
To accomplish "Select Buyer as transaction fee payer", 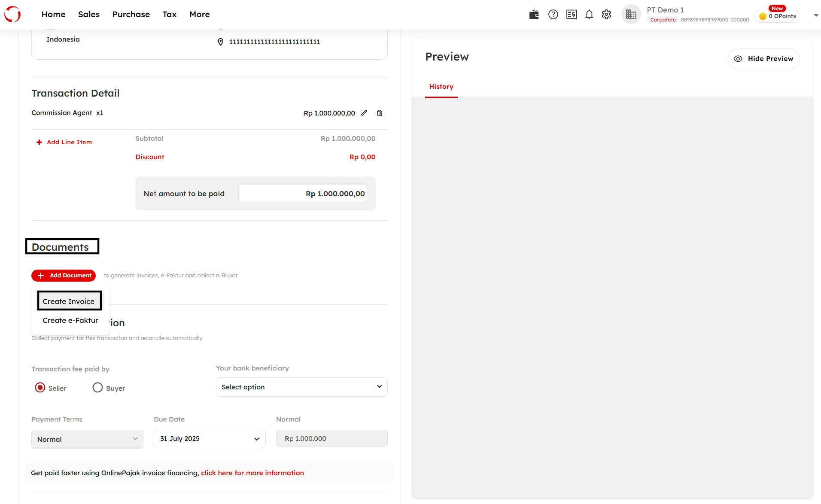I will [97, 388].
